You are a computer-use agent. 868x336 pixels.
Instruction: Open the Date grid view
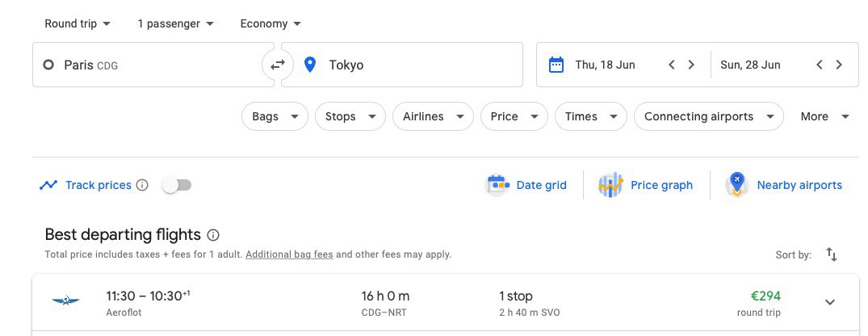526,185
